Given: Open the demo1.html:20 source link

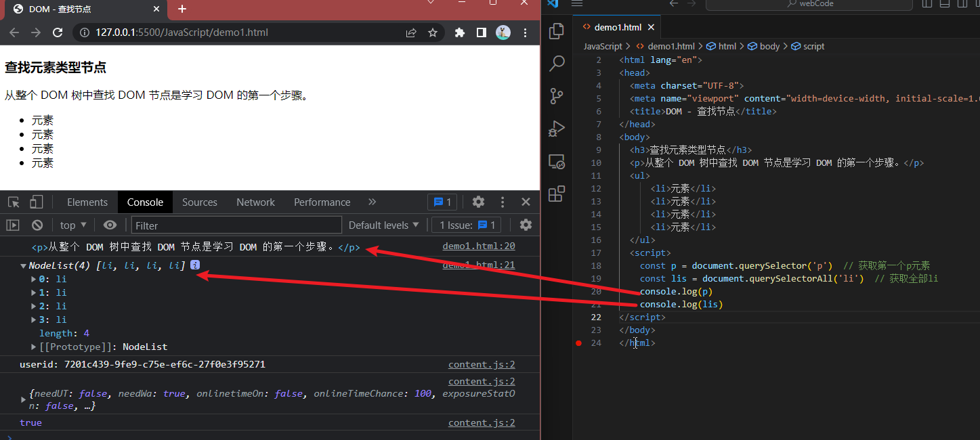Looking at the screenshot, I should [478, 246].
